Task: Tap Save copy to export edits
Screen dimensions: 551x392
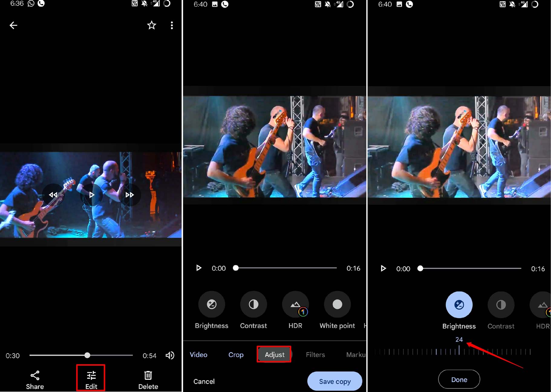Action: click(x=334, y=381)
